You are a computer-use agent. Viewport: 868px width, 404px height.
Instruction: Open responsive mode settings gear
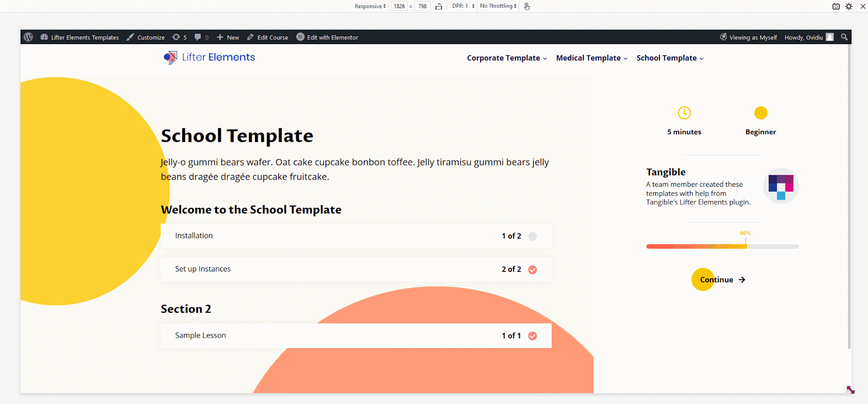(x=849, y=7)
